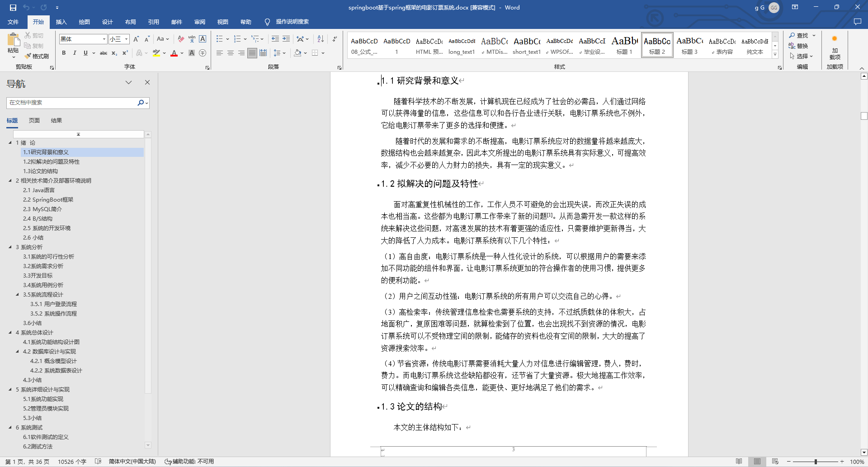Apply red font color swatch
This screenshot has width=868, height=467.
174,53
